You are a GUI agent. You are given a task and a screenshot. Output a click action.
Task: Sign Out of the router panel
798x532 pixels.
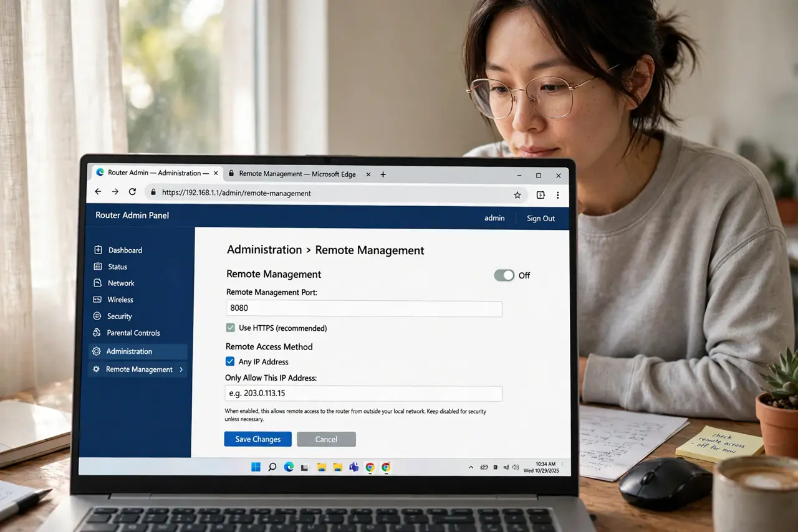tap(541, 219)
